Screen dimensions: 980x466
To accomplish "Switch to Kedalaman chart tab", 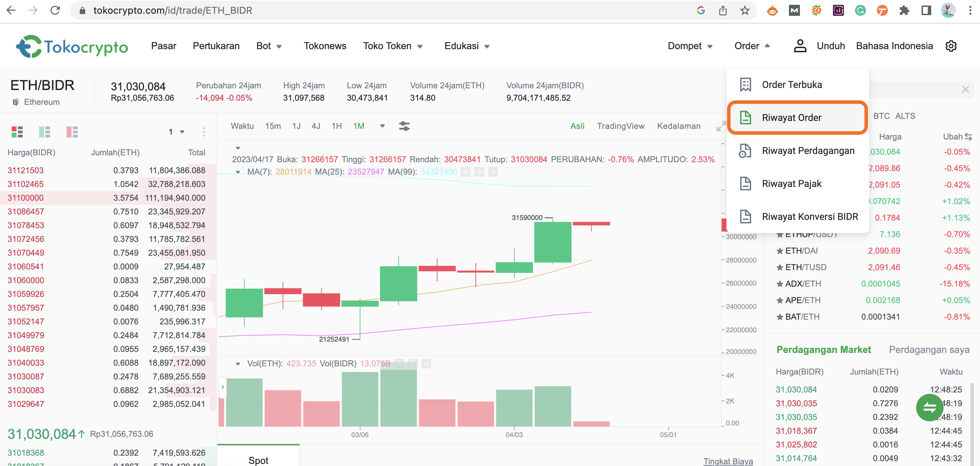I will pyautogui.click(x=678, y=126).
